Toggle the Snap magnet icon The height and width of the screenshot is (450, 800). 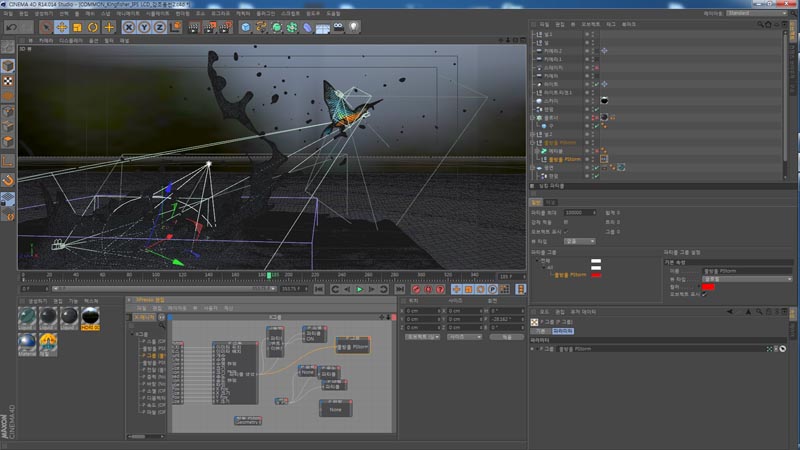coord(8,180)
